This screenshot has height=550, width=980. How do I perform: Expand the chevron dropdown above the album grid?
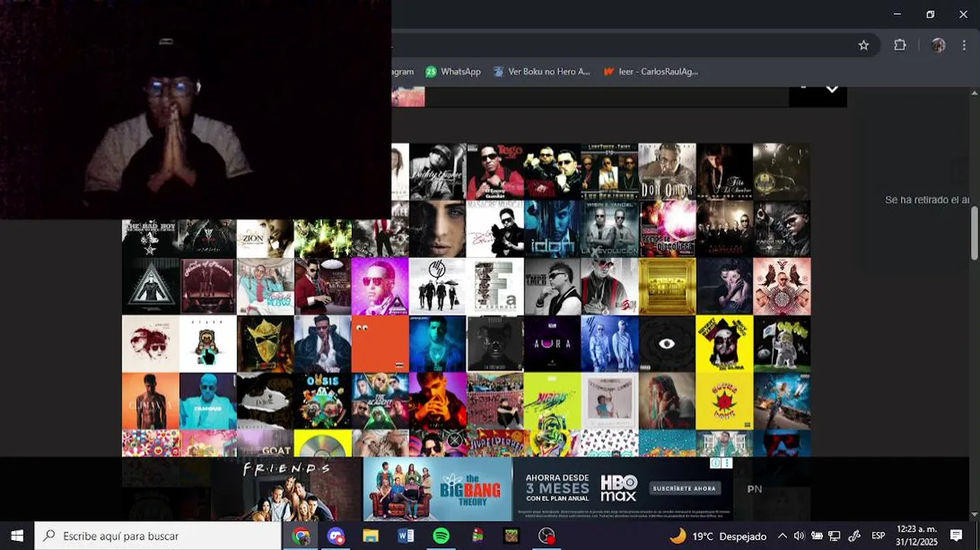pos(832,89)
